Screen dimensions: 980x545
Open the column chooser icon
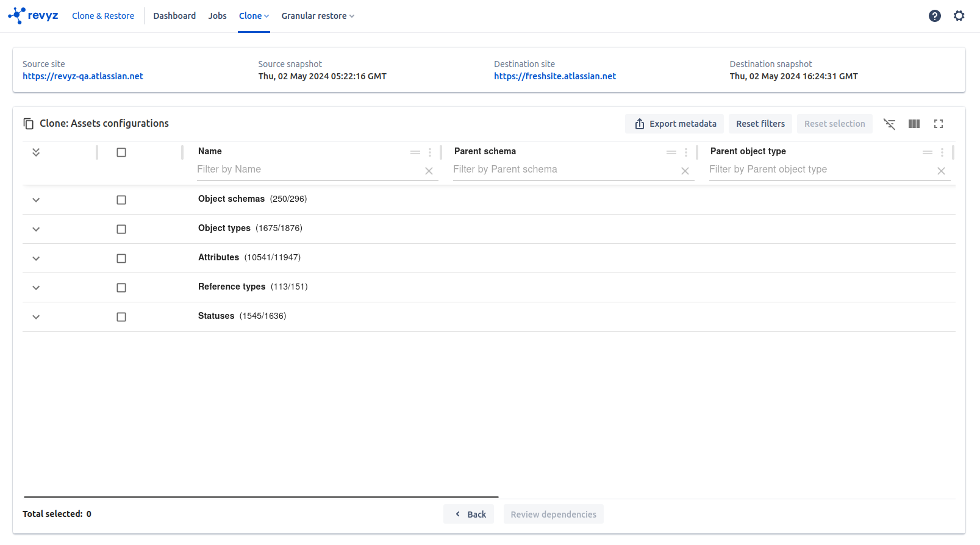[914, 124]
